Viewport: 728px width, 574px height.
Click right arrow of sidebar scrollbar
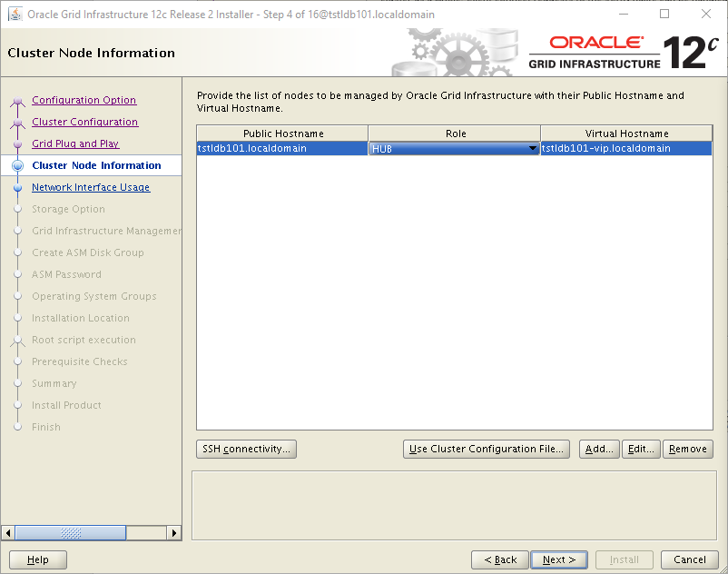coord(174,532)
